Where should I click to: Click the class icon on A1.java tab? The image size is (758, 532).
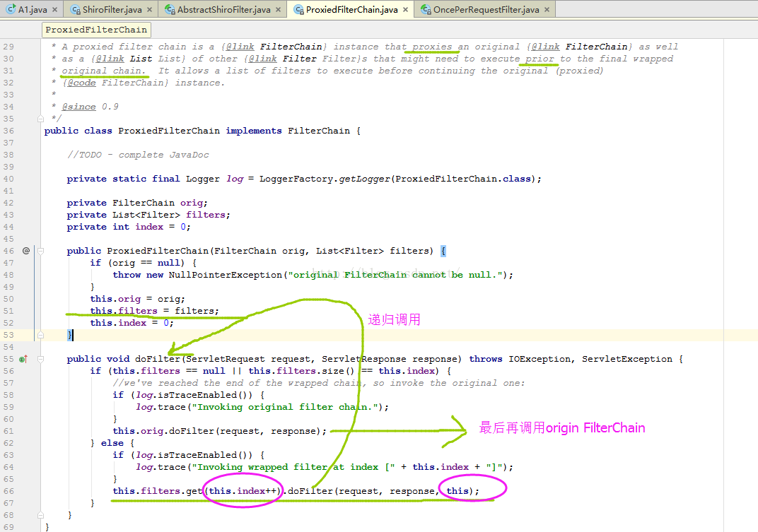point(11,9)
